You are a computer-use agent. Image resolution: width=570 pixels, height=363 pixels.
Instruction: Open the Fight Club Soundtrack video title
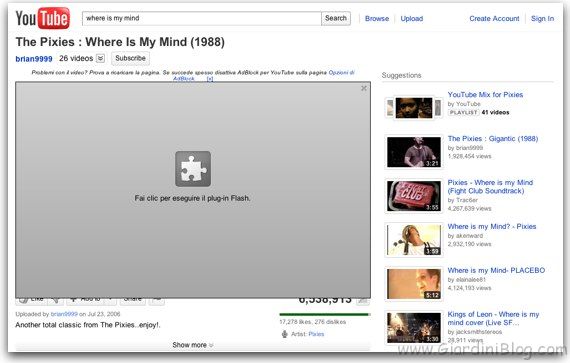490,187
